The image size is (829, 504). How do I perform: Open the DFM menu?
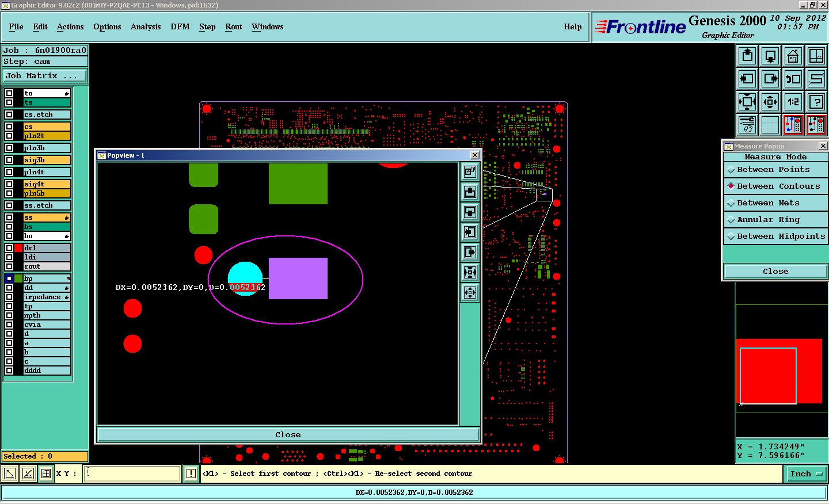[x=180, y=26]
